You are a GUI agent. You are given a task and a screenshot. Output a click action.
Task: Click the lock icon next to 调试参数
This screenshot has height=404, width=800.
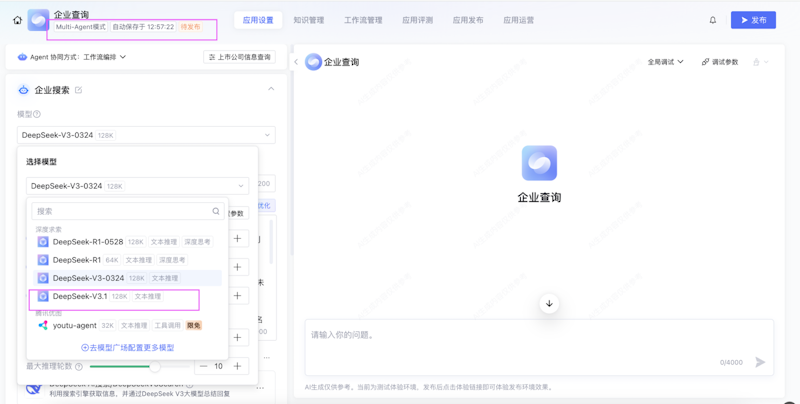(x=756, y=62)
